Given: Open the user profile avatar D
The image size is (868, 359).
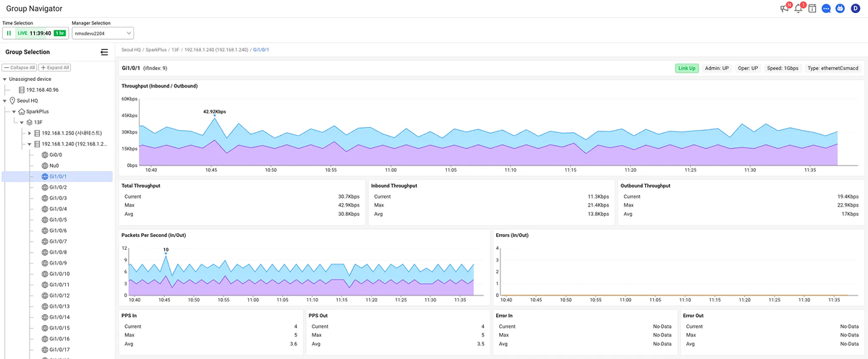Looking at the screenshot, I should pos(855,9).
